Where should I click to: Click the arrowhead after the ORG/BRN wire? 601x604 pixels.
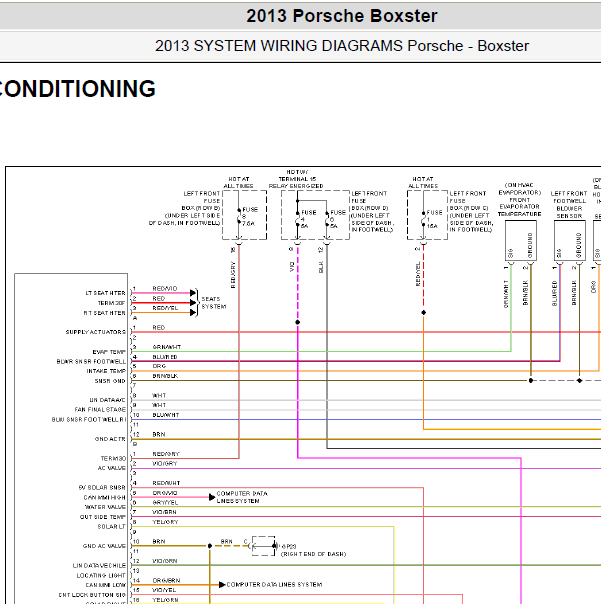[222, 585]
